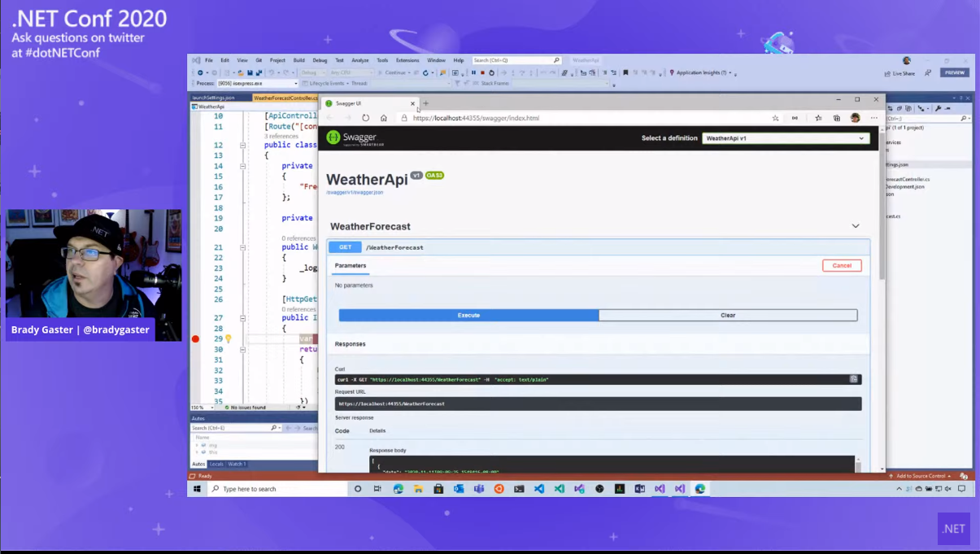
Task: Open the Select a definition dropdown
Action: coord(786,138)
